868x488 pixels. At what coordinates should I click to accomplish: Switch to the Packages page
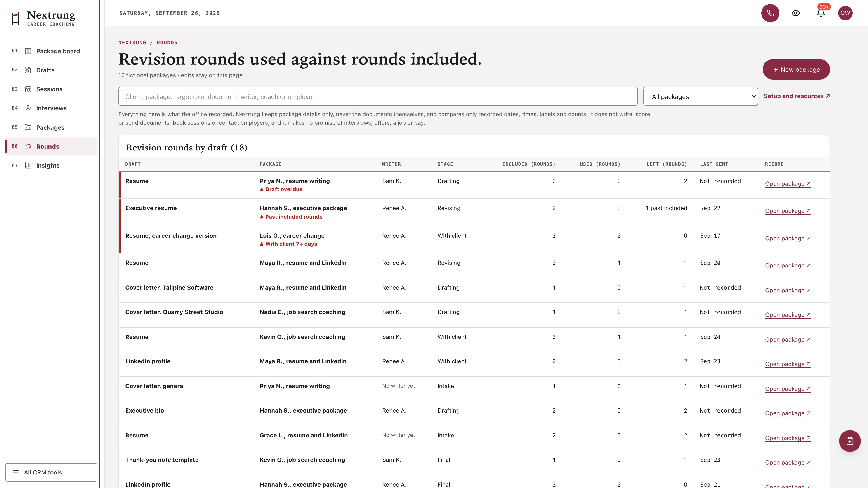pos(51,127)
